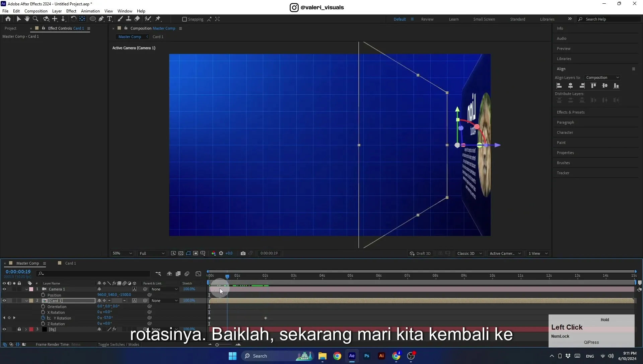
Task: Open the Animation menu
Action: tap(90, 11)
